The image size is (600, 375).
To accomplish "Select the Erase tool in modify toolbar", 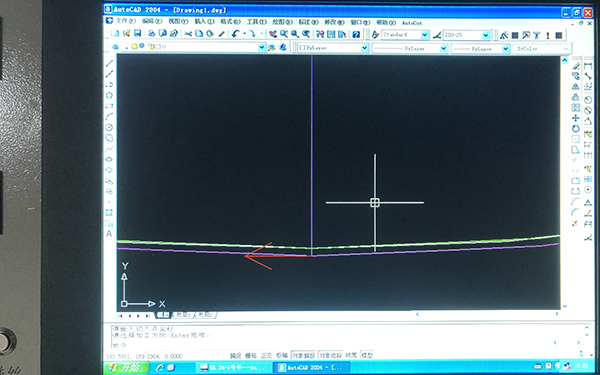I will coord(576,66).
